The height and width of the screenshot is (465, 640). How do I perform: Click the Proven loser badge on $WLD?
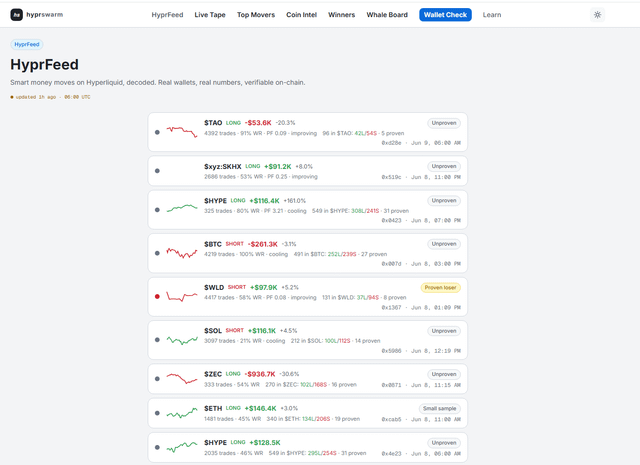click(x=440, y=287)
